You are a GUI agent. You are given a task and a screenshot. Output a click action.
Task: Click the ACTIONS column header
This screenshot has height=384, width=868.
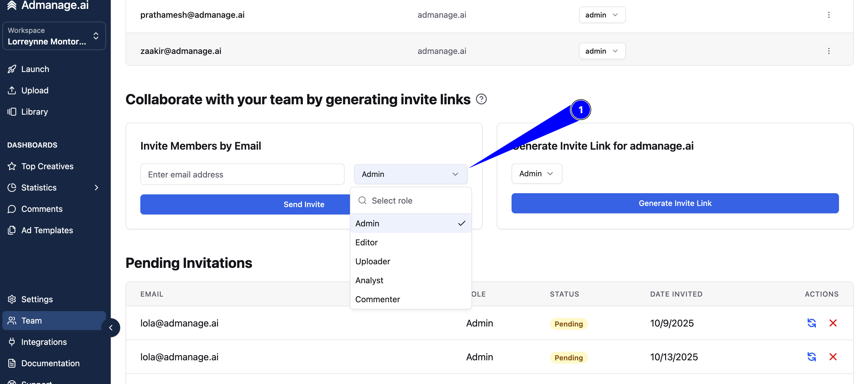pyautogui.click(x=822, y=294)
